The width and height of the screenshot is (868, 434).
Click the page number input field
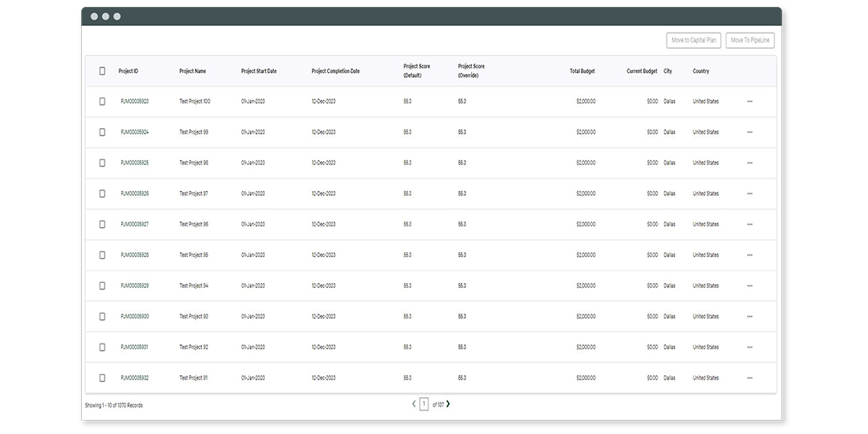pyautogui.click(x=424, y=404)
